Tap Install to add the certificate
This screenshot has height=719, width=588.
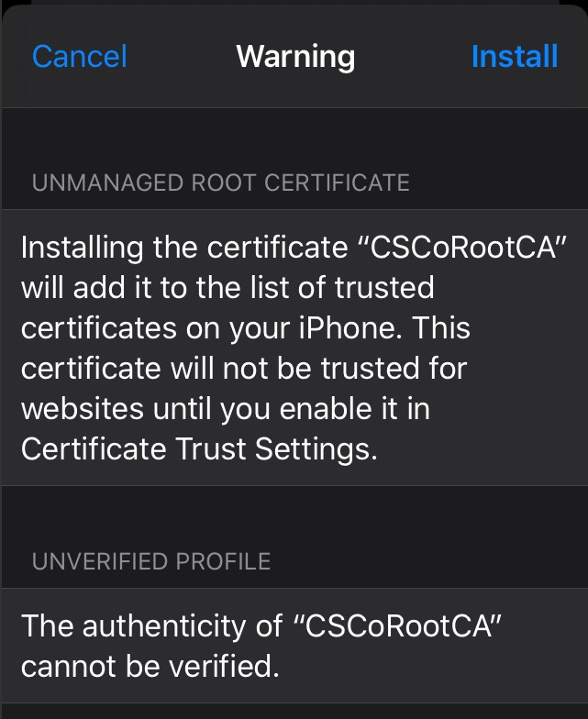[514, 57]
